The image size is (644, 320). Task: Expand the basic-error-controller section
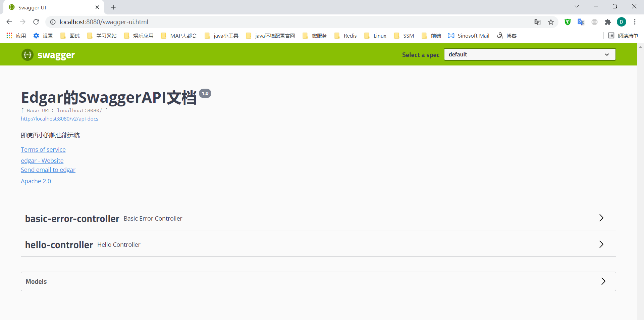click(601, 218)
